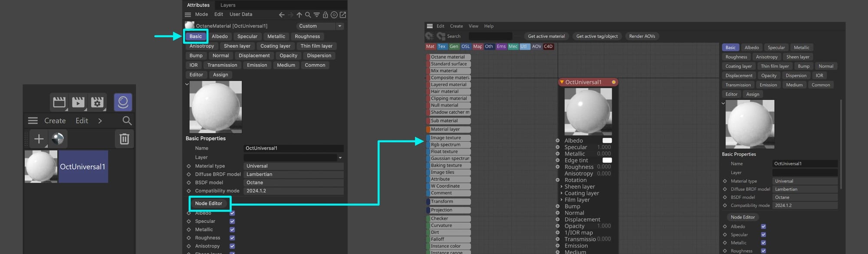Delete material using trash icon
Viewport: 868px width, 254px height.
[x=124, y=139]
